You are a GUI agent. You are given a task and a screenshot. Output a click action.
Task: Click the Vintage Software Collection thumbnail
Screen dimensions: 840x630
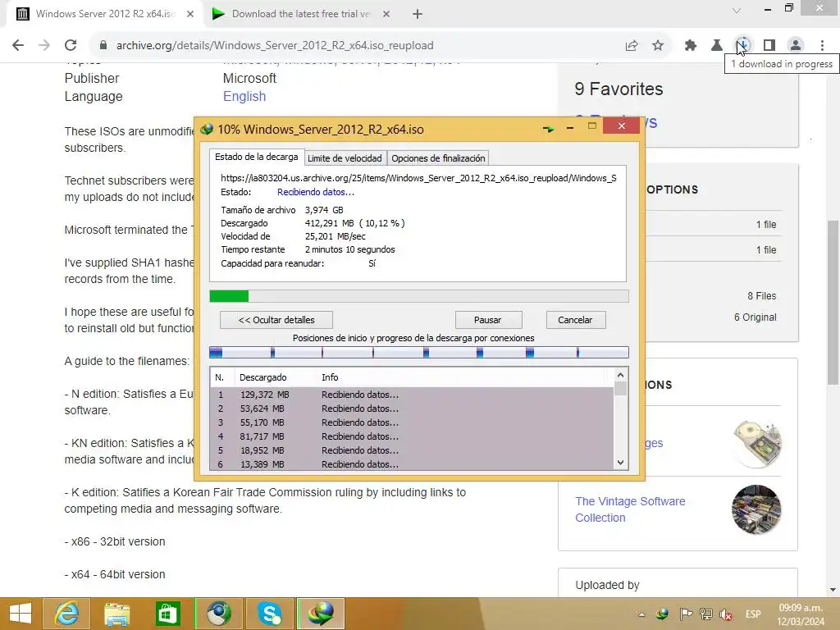point(756,509)
